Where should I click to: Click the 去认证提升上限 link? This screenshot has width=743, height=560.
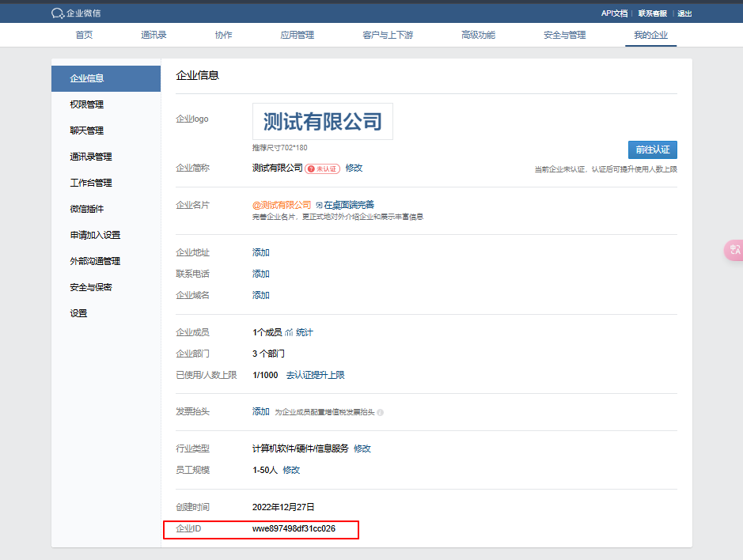[x=315, y=375]
